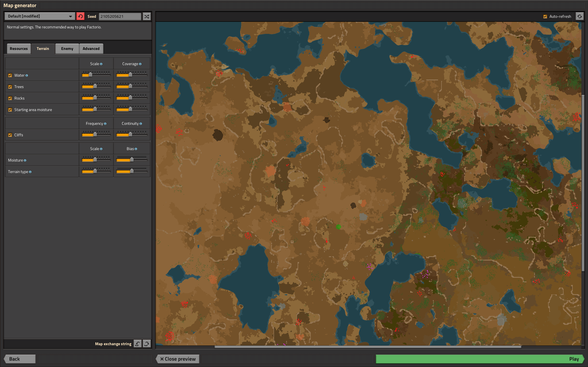Adjust the Rocks coverage slider
This screenshot has width=588, height=367.
132,98
